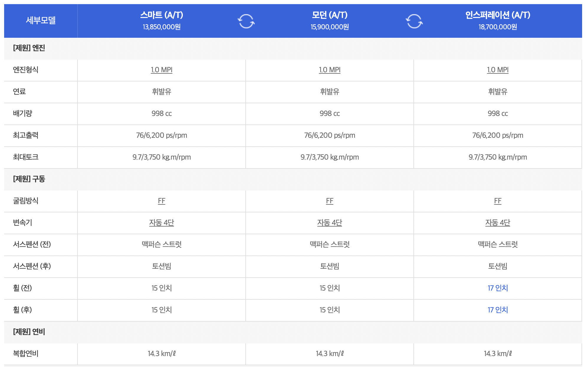
Task: Open 1.0 MPI link in 인스퍼레이션 column
Action: pyautogui.click(x=498, y=70)
